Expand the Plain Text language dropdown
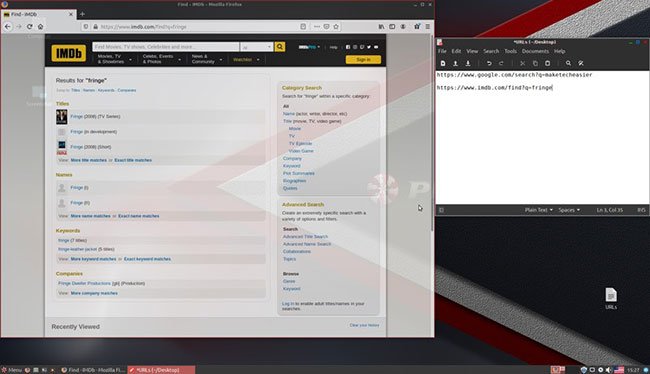 point(538,210)
